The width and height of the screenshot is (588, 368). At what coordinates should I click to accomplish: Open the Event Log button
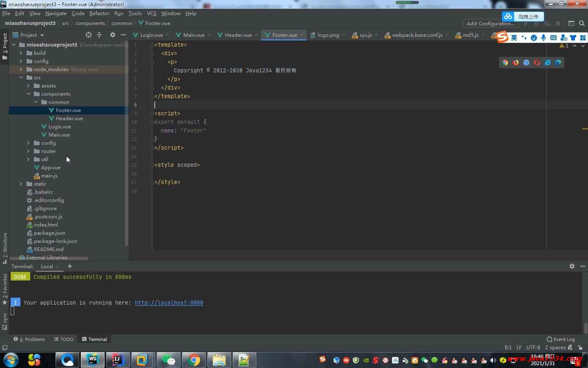click(x=561, y=339)
